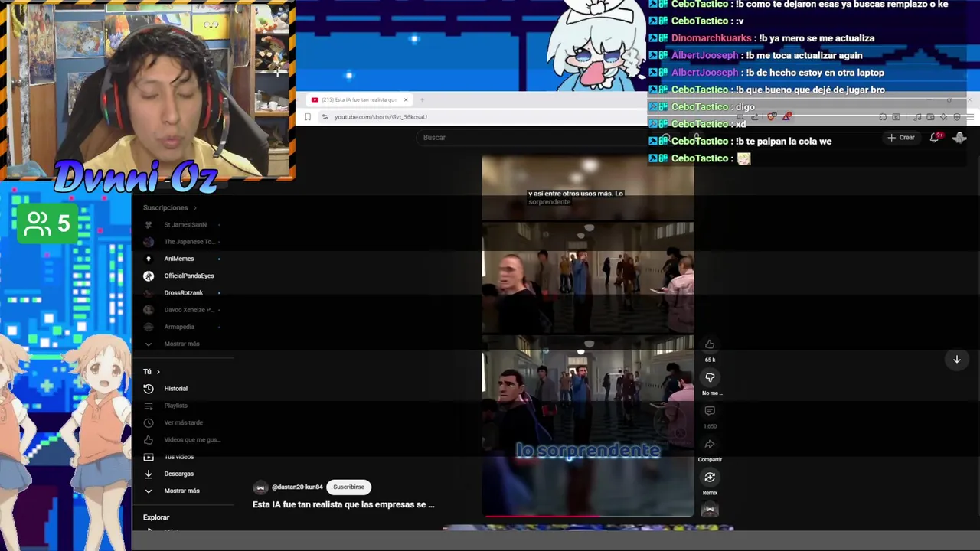Viewport: 980px width, 551px height.
Task: Click Dinomarchkuarks username in chat overlay
Action: pyautogui.click(x=710, y=38)
